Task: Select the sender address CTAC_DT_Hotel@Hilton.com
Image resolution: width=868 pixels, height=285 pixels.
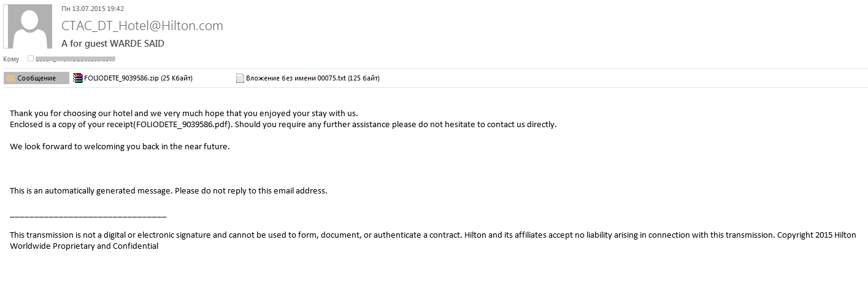Action: click(x=142, y=26)
